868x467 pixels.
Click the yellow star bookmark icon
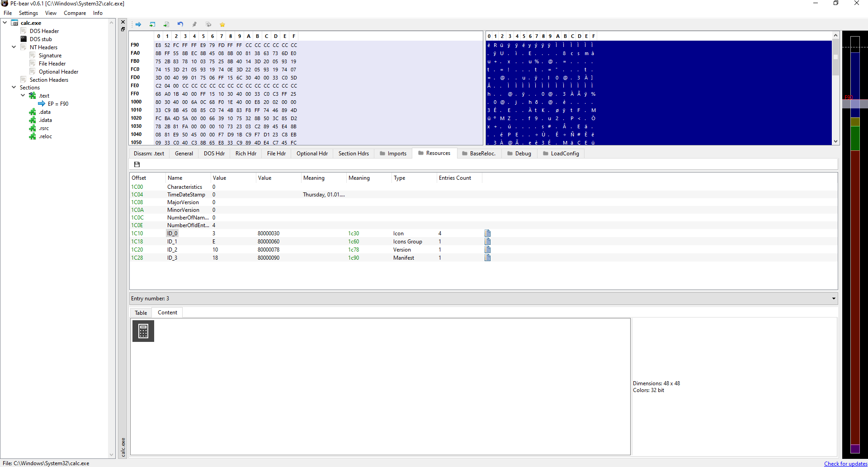tap(222, 24)
